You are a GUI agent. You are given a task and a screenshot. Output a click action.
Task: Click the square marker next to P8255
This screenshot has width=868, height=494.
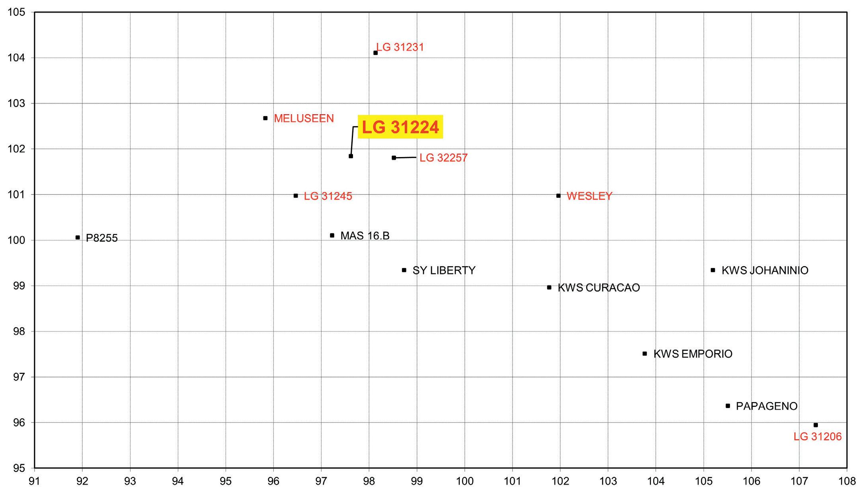coord(78,237)
